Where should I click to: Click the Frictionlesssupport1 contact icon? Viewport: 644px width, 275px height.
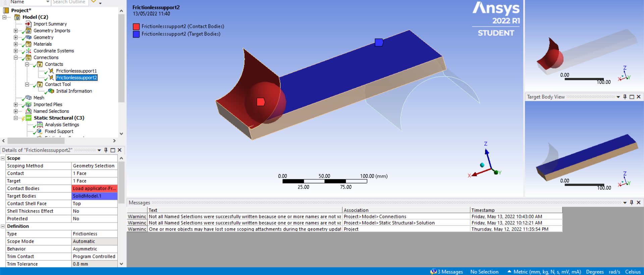51,71
